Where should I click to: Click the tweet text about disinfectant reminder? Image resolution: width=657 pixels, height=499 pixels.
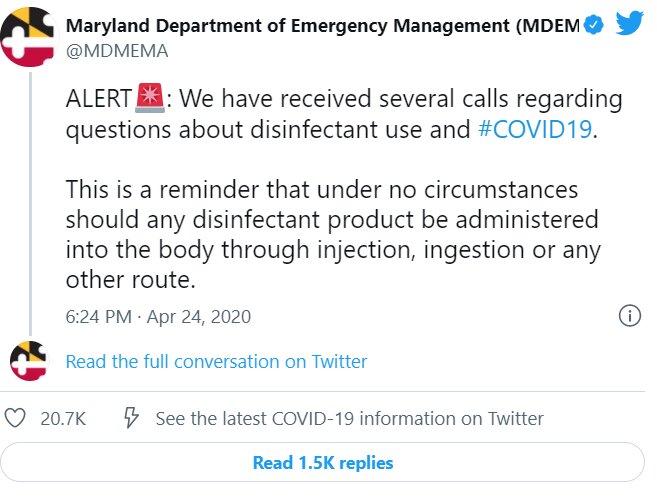pos(333,234)
